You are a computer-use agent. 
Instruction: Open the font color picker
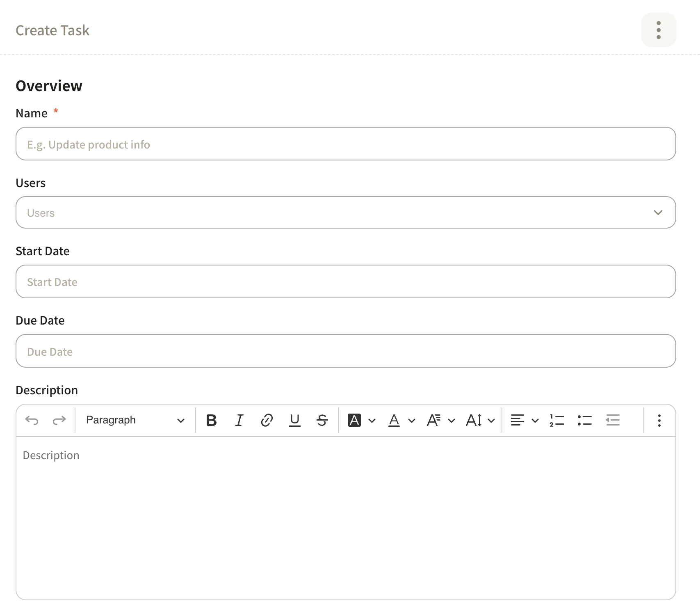click(401, 420)
